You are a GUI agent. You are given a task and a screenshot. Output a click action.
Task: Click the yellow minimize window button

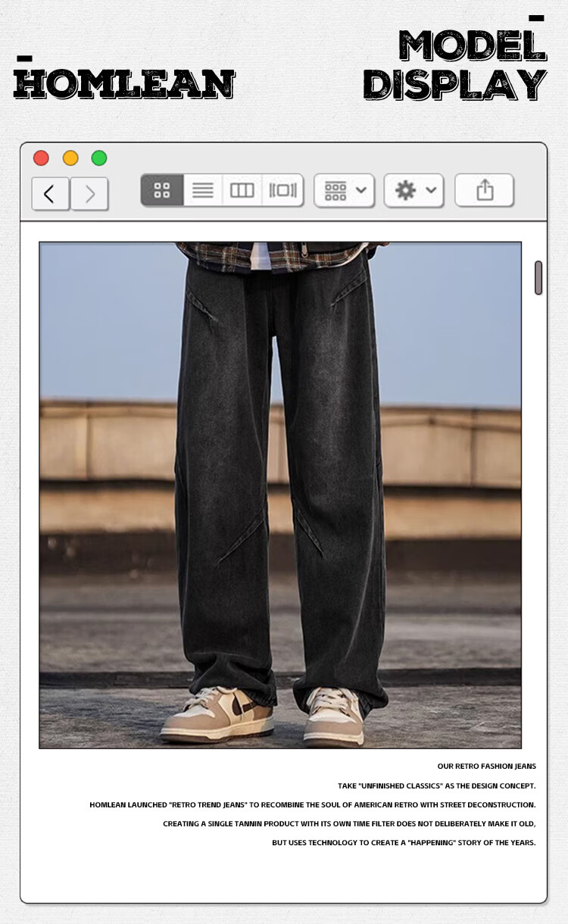70,158
